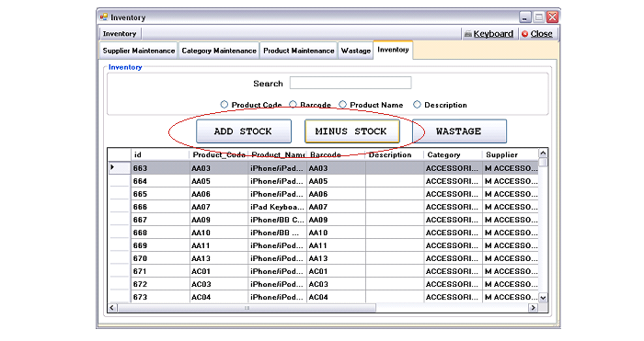Sort by Description column header
Image resolution: width=644 pixels, height=341 pixels.
point(395,154)
